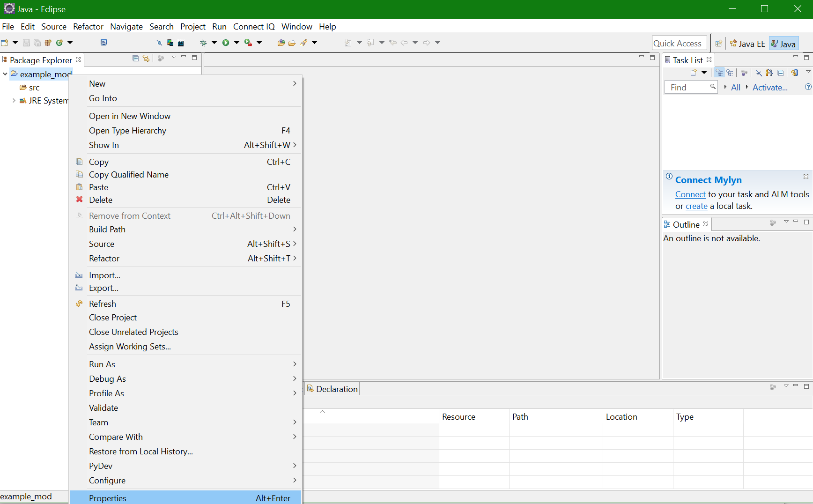Viewport: 813px width, 504px height.
Task: Sort by the Resource column header
Action: (x=474, y=417)
